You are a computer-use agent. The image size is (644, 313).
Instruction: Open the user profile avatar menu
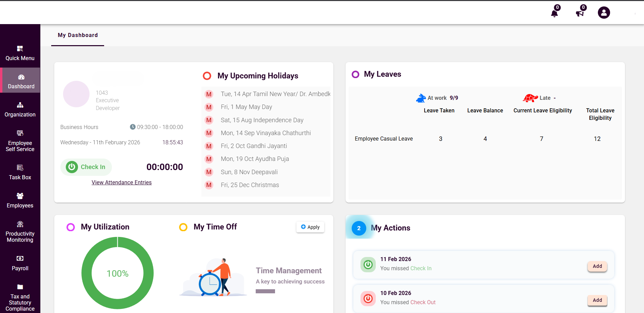(x=604, y=12)
